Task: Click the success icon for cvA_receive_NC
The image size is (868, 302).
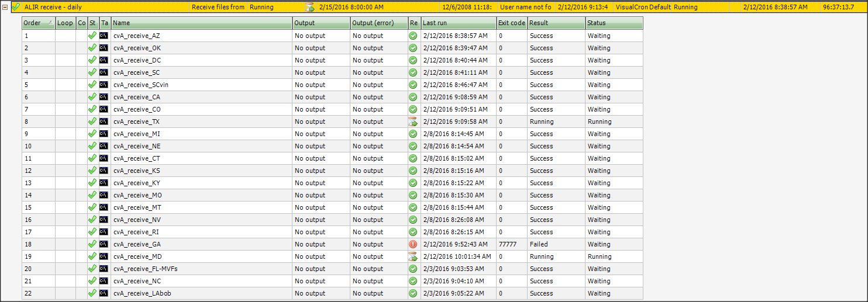Action: coord(413,281)
